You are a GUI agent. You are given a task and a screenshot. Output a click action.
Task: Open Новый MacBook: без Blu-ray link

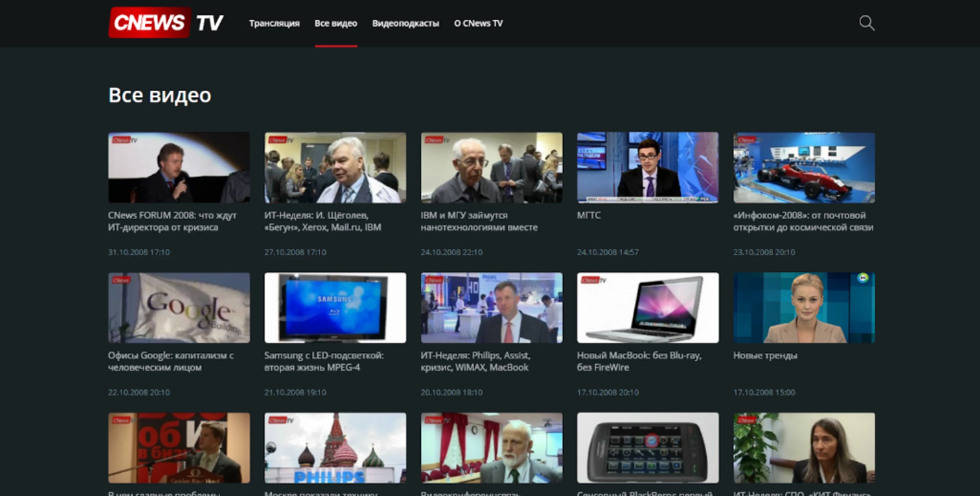click(639, 361)
